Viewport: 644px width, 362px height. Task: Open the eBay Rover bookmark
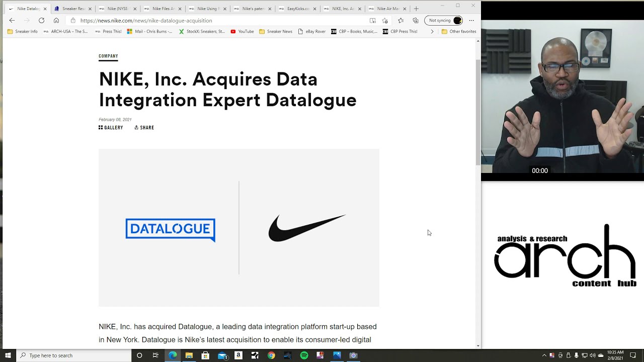pos(312,31)
